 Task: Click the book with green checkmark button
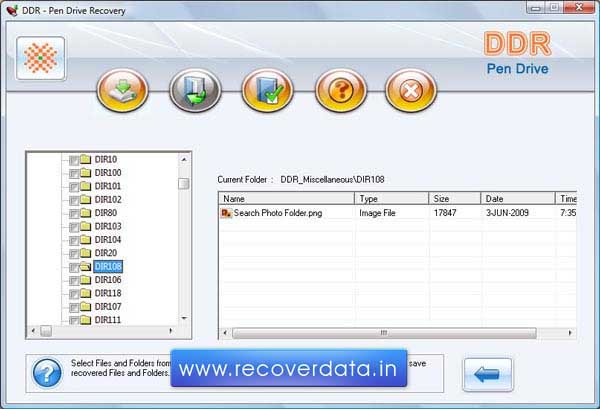point(268,90)
